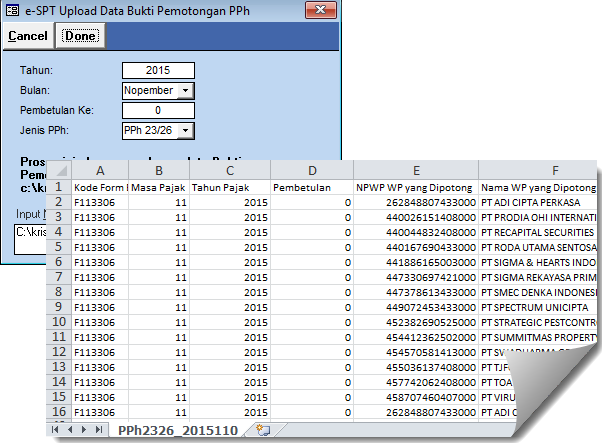
Task: Go to first sheet navigation arrow
Action: 55,430
